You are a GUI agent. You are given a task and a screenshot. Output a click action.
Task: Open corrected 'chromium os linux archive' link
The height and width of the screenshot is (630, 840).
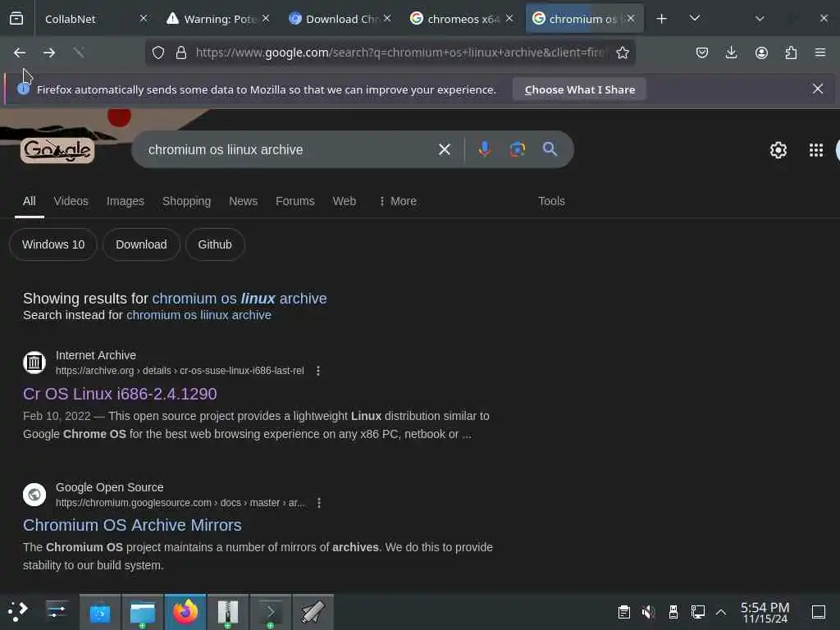[x=240, y=299]
